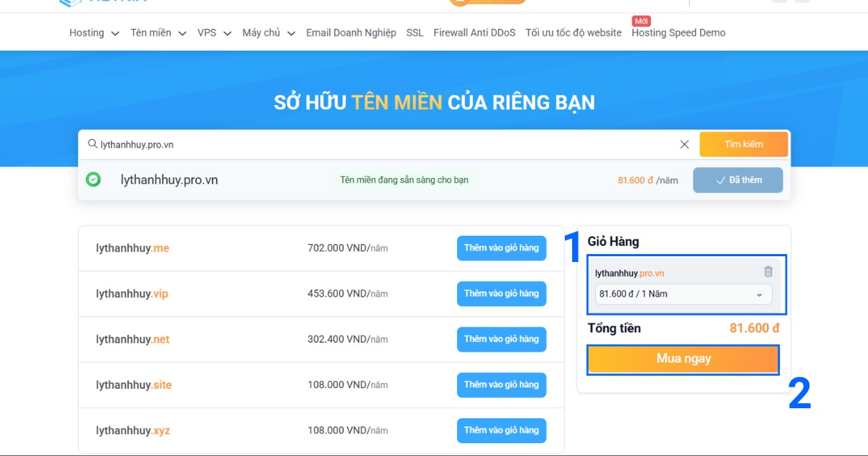Image resolution: width=868 pixels, height=456 pixels.
Task: Click the Mua ngay checkout button
Action: (x=682, y=358)
